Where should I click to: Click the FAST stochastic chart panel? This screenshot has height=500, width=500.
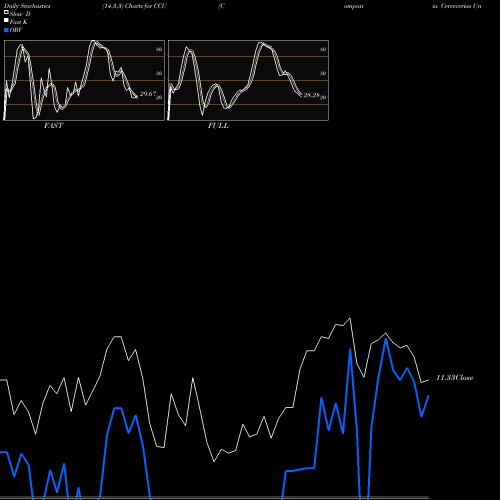click(84, 80)
